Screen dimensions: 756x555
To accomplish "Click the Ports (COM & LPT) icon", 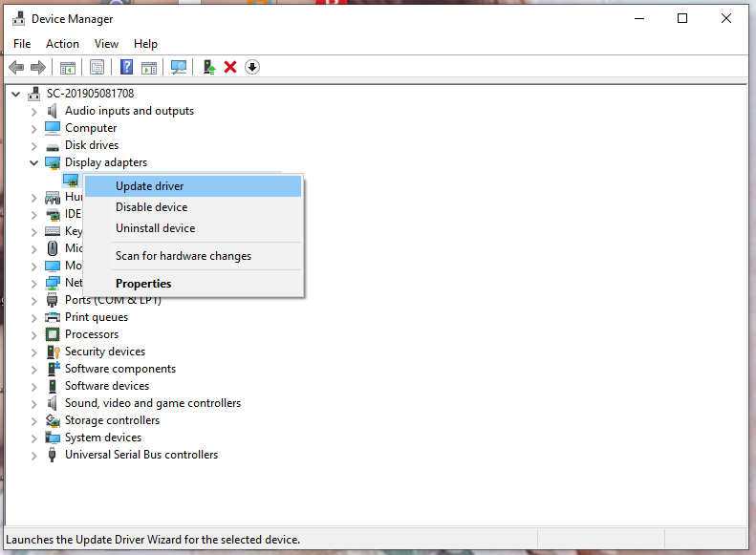I will click(52, 300).
